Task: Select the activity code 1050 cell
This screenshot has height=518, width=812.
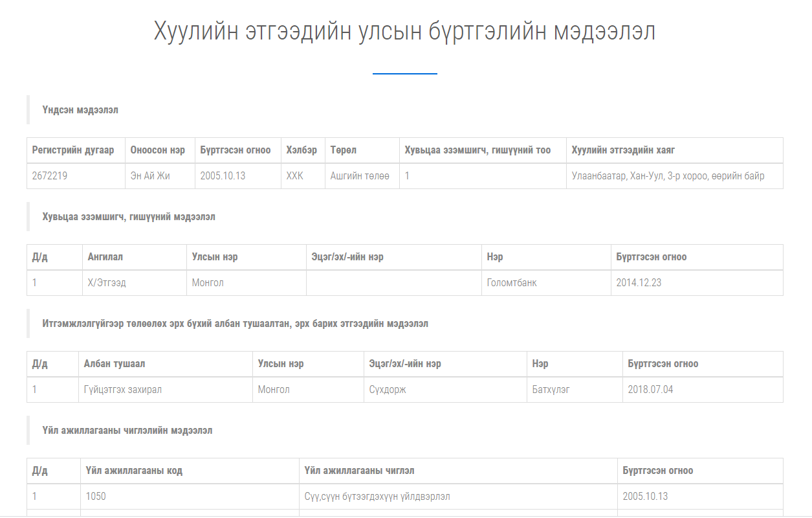Action: click(x=96, y=497)
